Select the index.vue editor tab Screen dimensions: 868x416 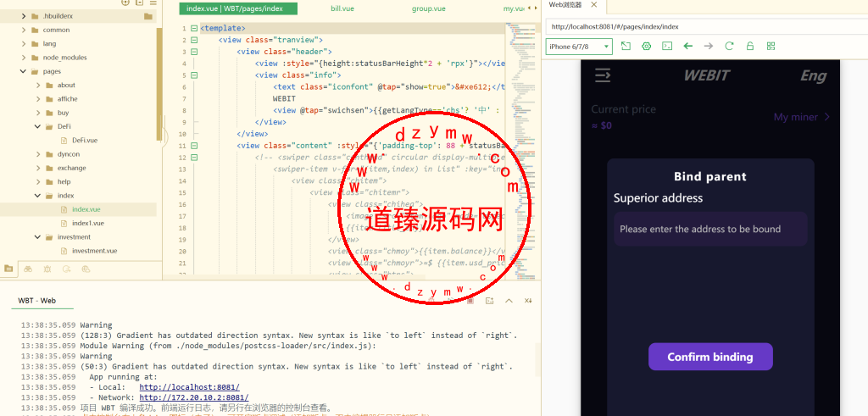(238, 8)
